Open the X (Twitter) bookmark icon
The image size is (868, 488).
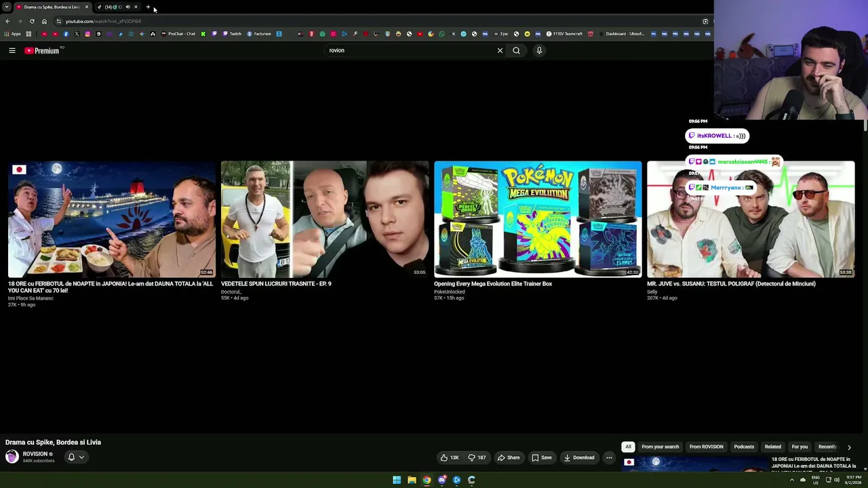tap(77, 34)
